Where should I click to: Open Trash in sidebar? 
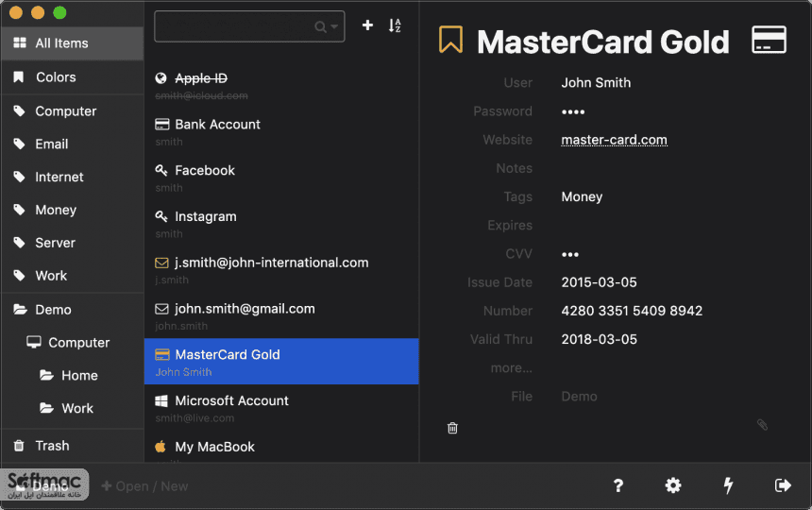pos(73,445)
